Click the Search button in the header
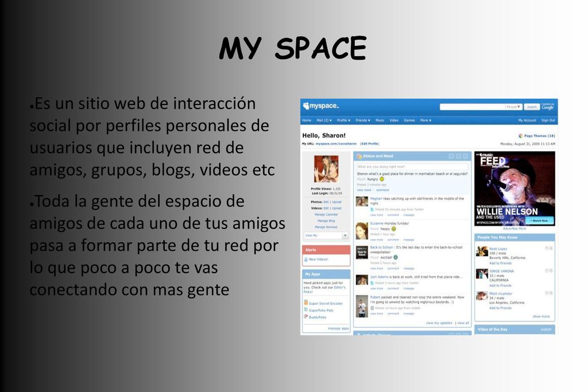This screenshot has height=392, width=588. point(532,107)
